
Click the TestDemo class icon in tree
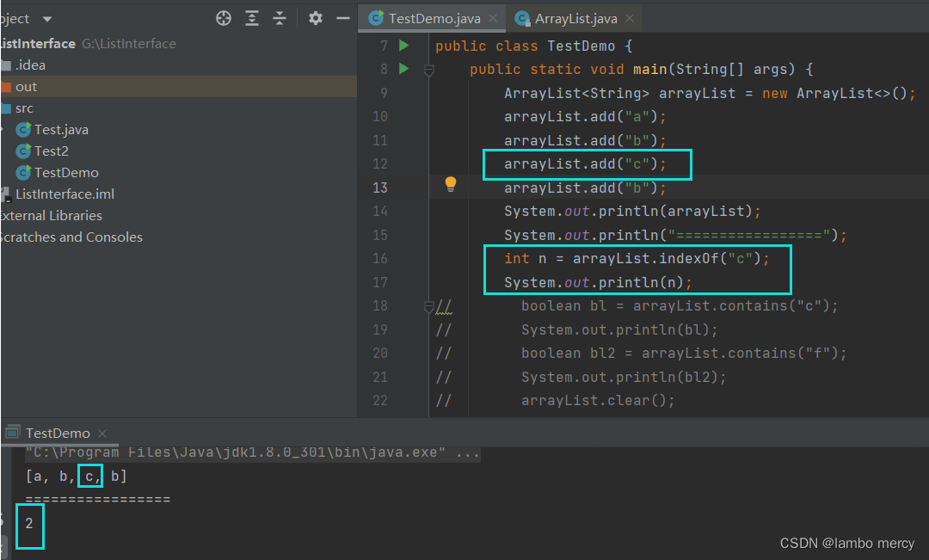[23, 172]
